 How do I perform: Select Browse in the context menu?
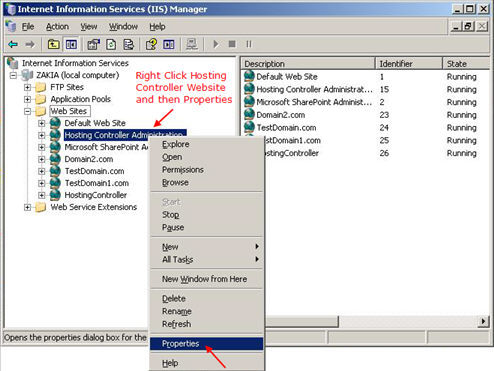pos(175,183)
